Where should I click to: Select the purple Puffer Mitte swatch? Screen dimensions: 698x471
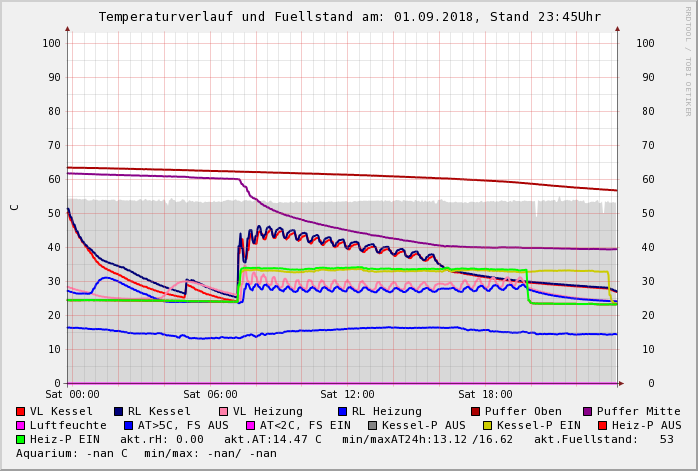[587, 411]
